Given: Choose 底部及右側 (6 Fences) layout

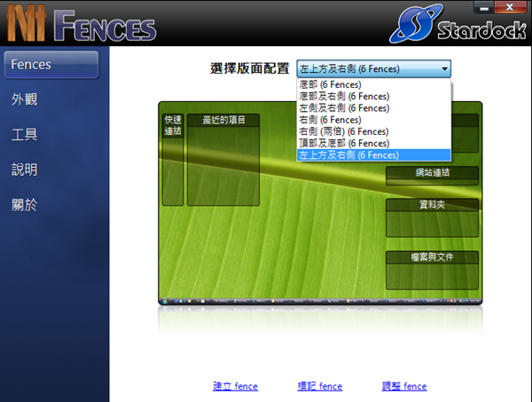Looking at the screenshot, I should 373,97.
